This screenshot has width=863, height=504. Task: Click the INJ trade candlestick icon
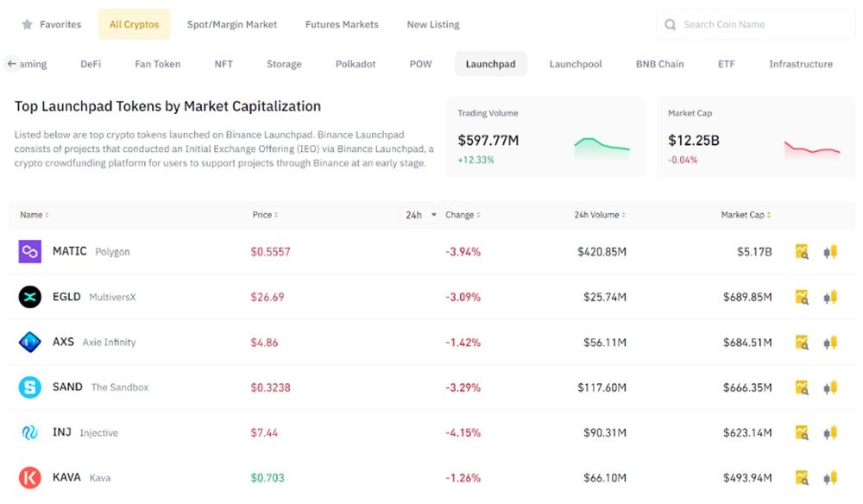830,432
